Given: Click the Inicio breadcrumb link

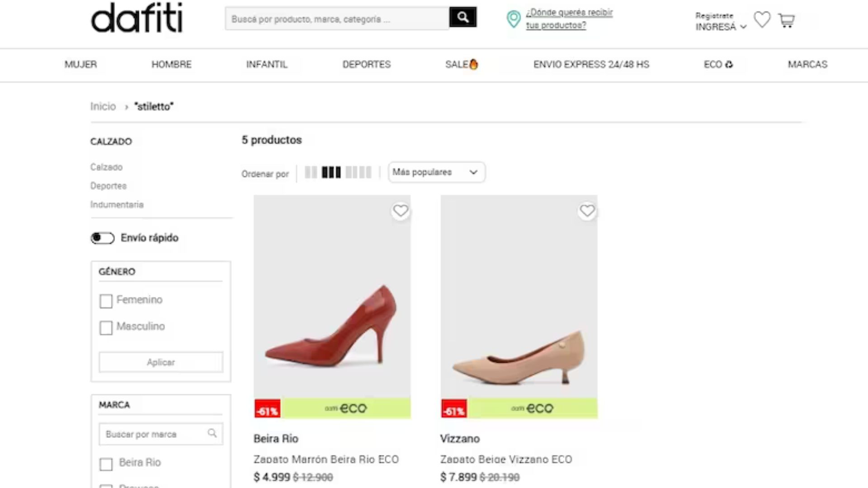Looking at the screenshot, I should coord(103,107).
